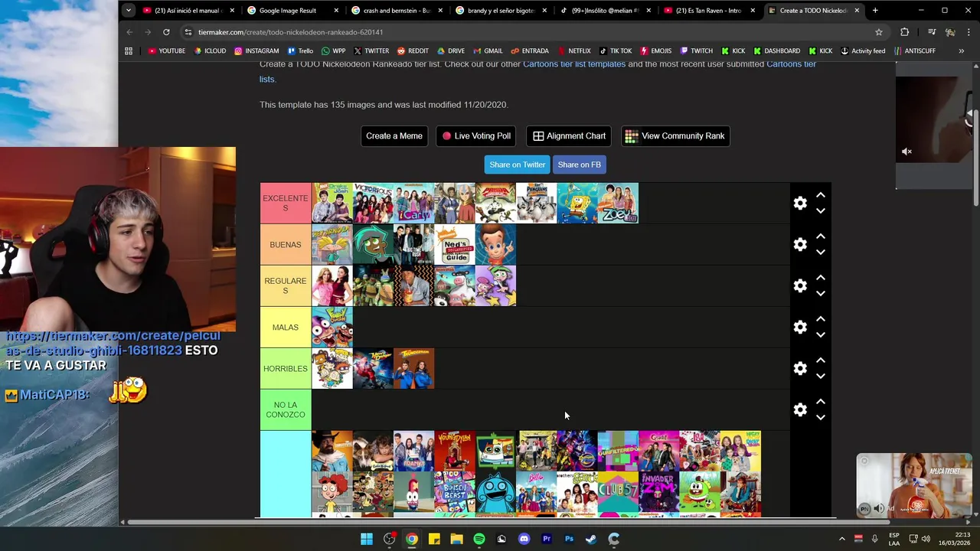Open the HORRIBLES row settings gear

(x=800, y=368)
